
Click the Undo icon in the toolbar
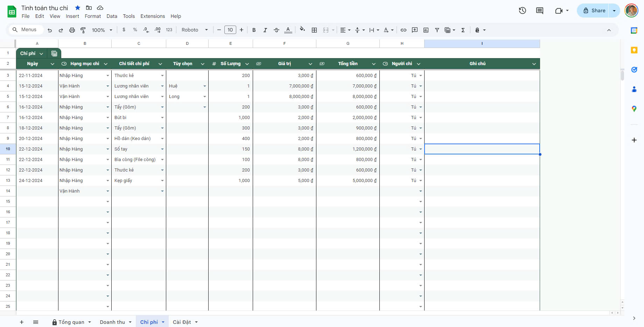(x=50, y=30)
